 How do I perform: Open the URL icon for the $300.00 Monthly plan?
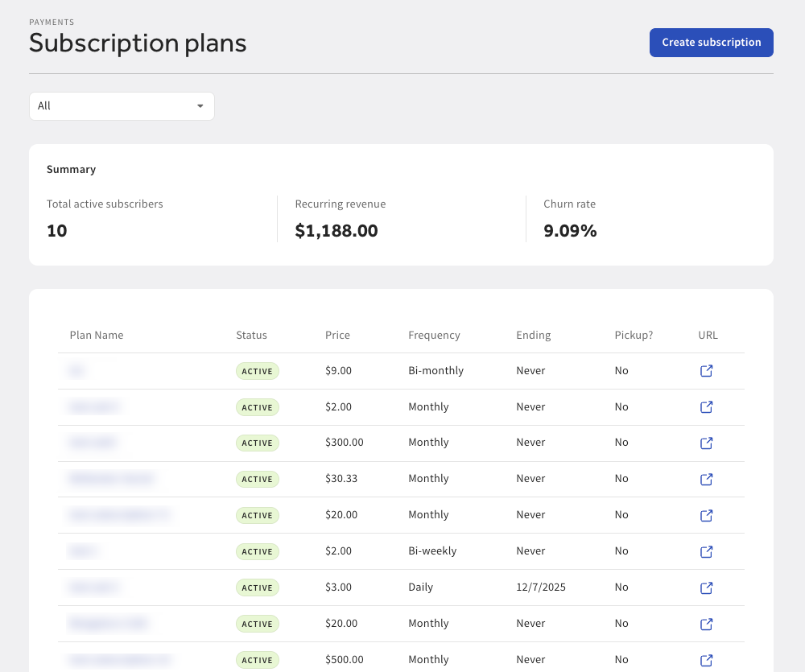click(706, 443)
